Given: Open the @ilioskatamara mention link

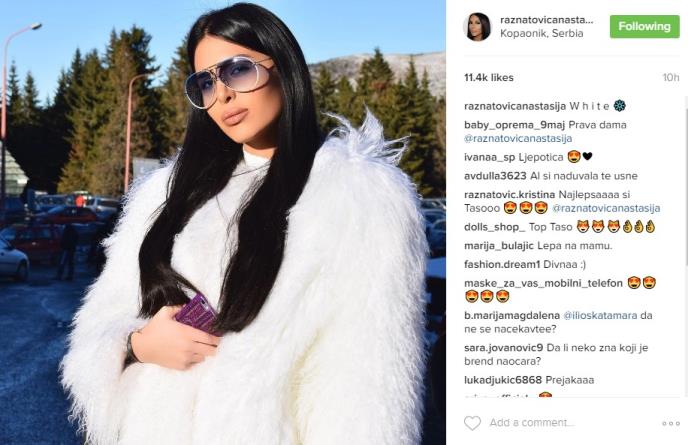Looking at the screenshot, I should [600, 315].
